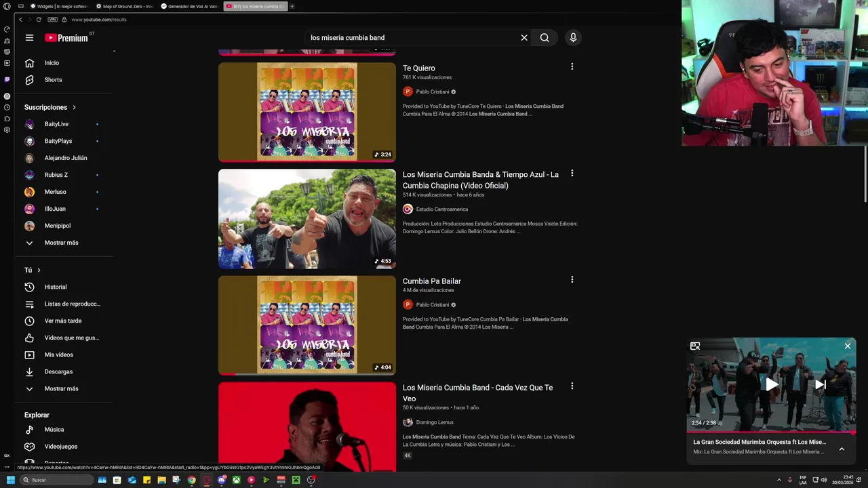Open Estudio Centroamerica channel link

(x=441, y=209)
